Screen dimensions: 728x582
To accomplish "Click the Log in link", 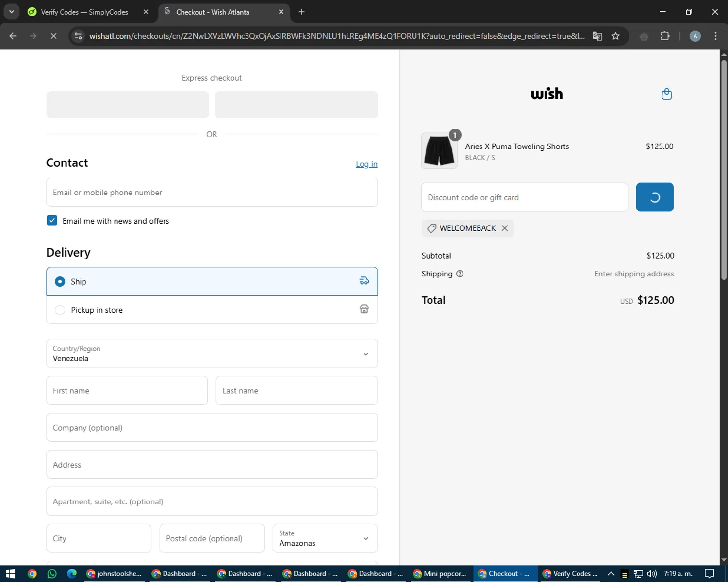I will point(366,164).
